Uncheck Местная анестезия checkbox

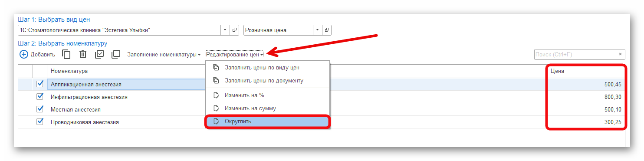(40, 109)
